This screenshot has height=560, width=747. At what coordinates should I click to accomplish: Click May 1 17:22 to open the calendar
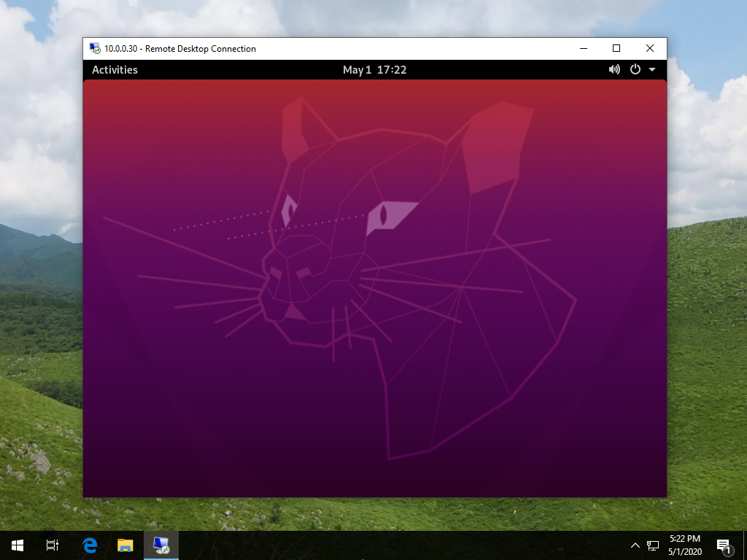pyautogui.click(x=375, y=69)
